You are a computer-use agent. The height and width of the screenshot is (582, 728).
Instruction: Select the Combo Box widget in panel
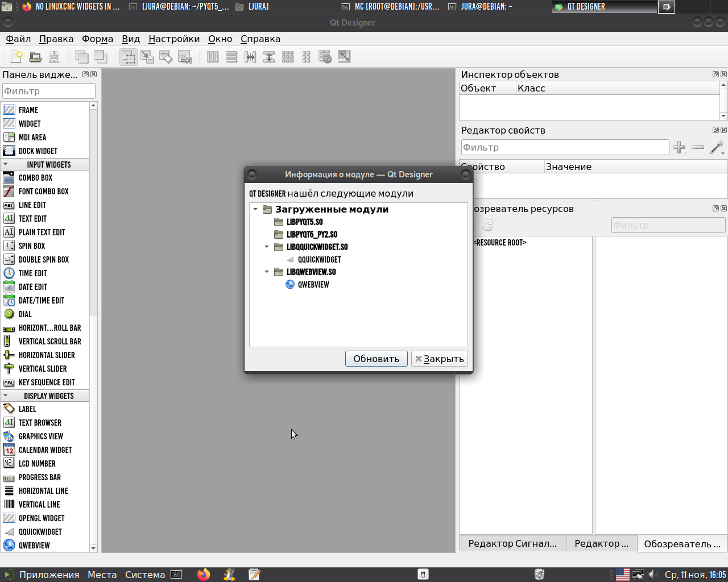(35, 178)
